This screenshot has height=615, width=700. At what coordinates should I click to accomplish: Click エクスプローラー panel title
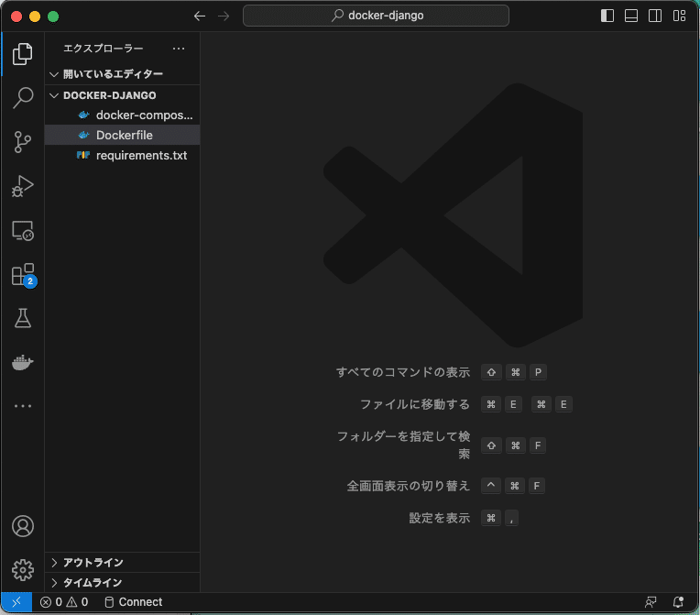(104, 49)
